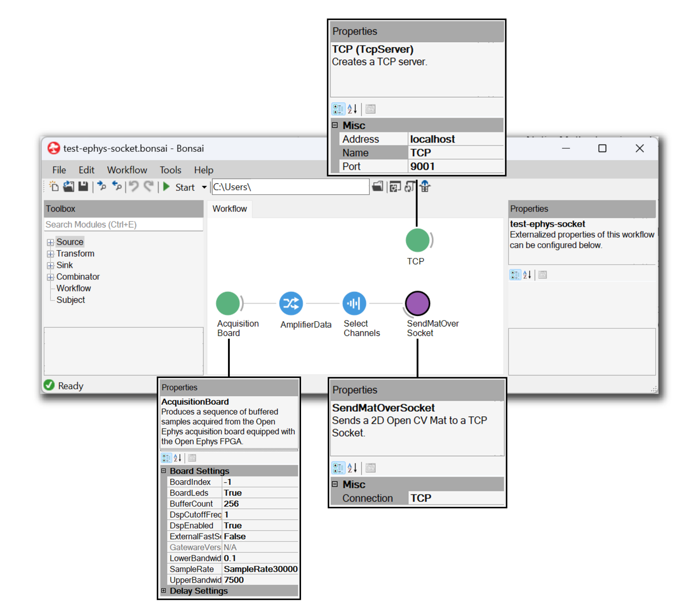Expand the Sink tree node
679x616 pixels.
50,265
